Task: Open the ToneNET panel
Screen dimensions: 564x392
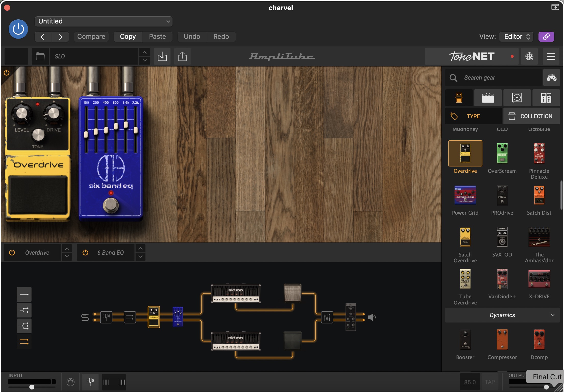Action: tap(472, 56)
